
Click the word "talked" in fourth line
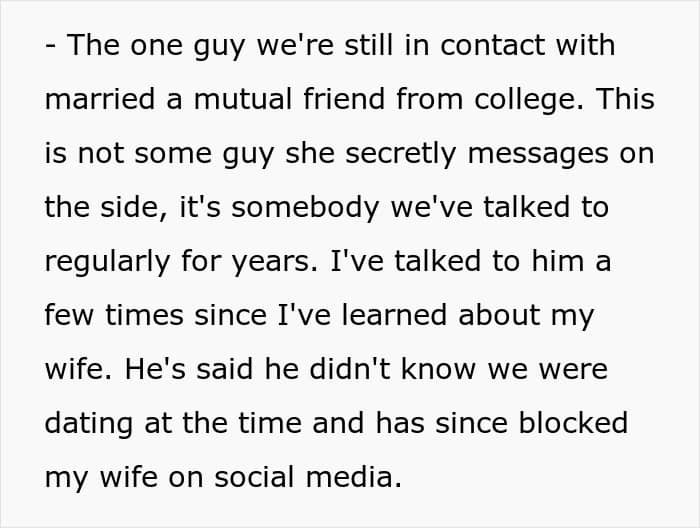coord(527,207)
